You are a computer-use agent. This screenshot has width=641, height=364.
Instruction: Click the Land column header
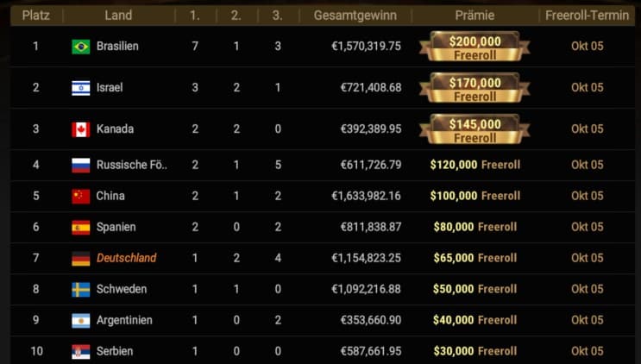[x=118, y=16]
